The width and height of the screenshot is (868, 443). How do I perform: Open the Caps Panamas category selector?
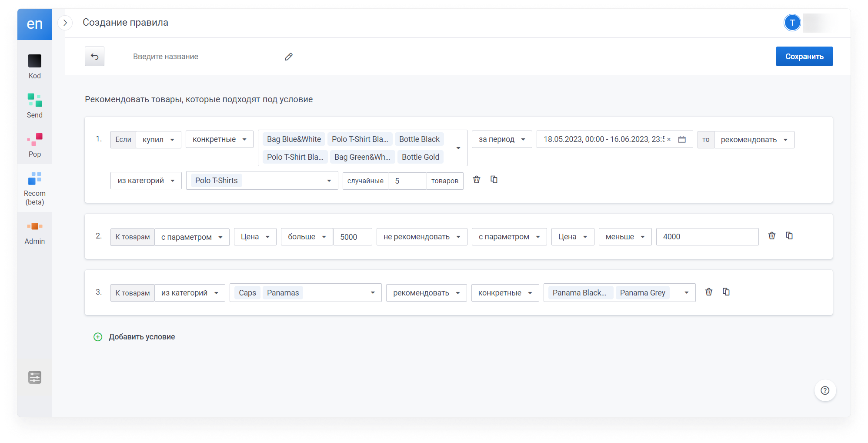click(305, 293)
